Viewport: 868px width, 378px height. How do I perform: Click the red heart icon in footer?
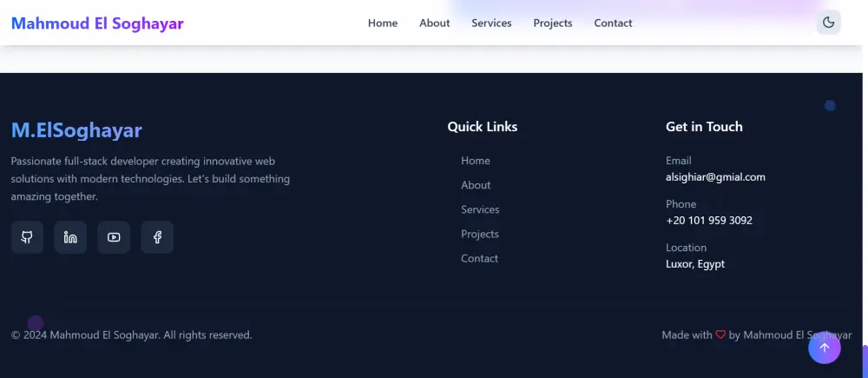click(720, 335)
